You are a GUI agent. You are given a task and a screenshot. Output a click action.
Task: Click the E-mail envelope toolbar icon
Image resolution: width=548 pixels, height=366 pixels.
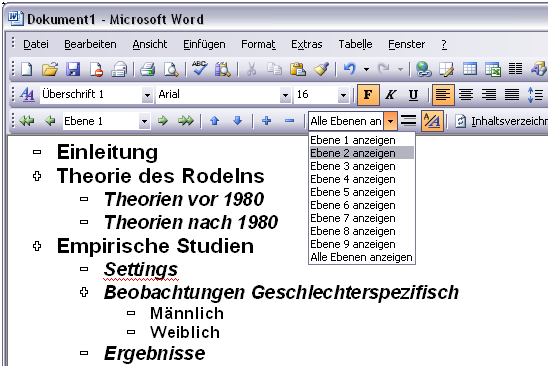(x=119, y=69)
